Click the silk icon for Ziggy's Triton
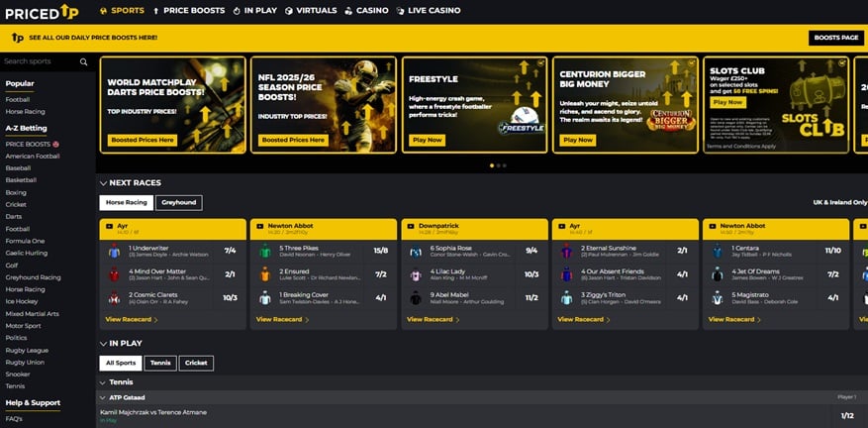 pos(566,297)
